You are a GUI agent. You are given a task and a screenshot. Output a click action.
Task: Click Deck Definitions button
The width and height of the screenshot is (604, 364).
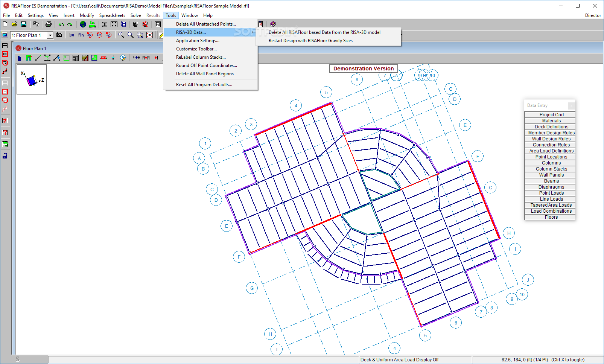550,127
